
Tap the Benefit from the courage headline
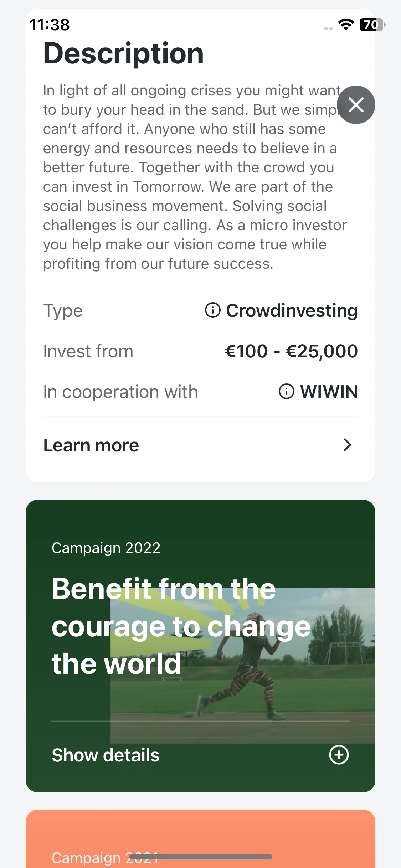tap(181, 626)
